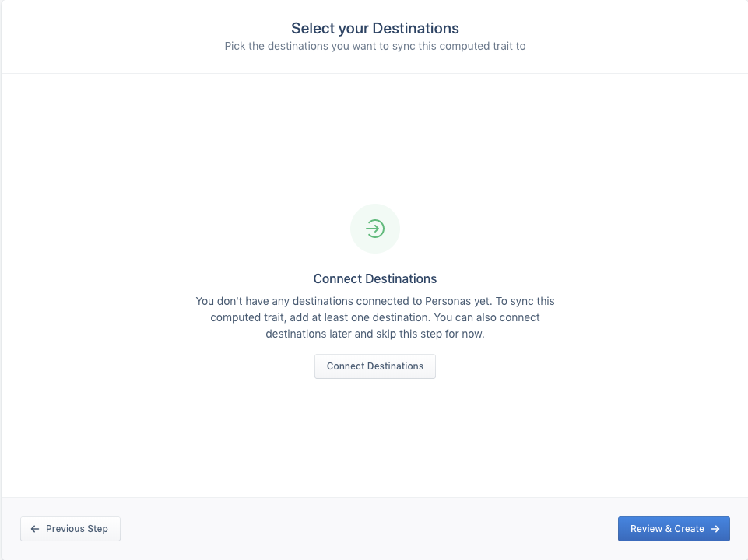Go back using the Previous Step button
Viewport: 748px width, 560px height.
point(70,529)
